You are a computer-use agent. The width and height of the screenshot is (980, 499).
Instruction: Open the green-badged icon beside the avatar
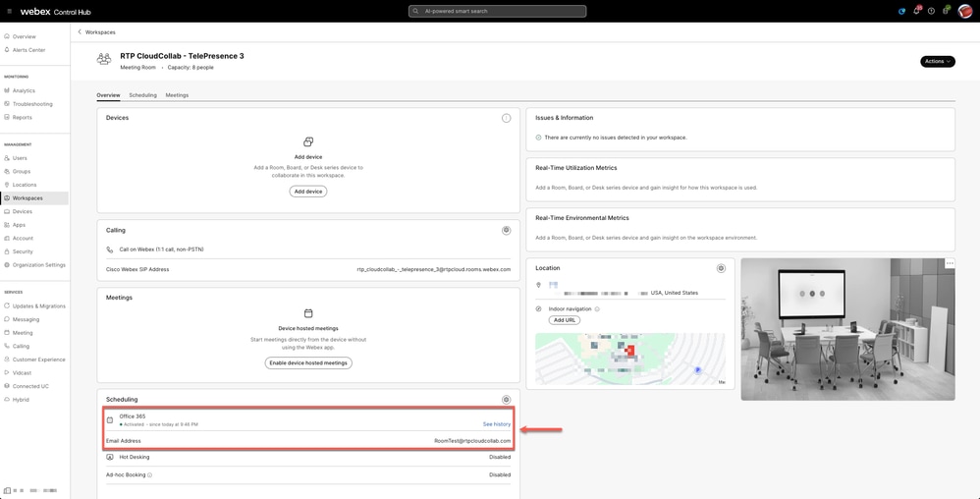tap(947, 11)
